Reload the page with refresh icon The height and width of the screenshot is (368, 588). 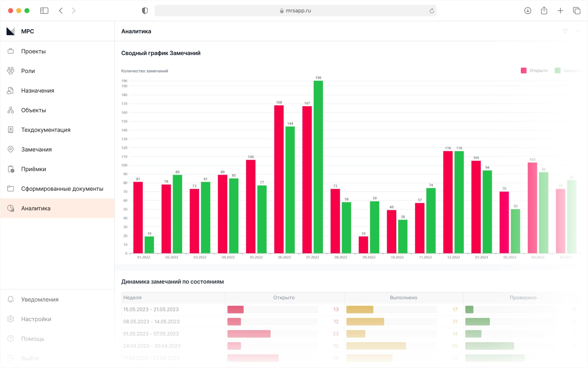[431, 11]
